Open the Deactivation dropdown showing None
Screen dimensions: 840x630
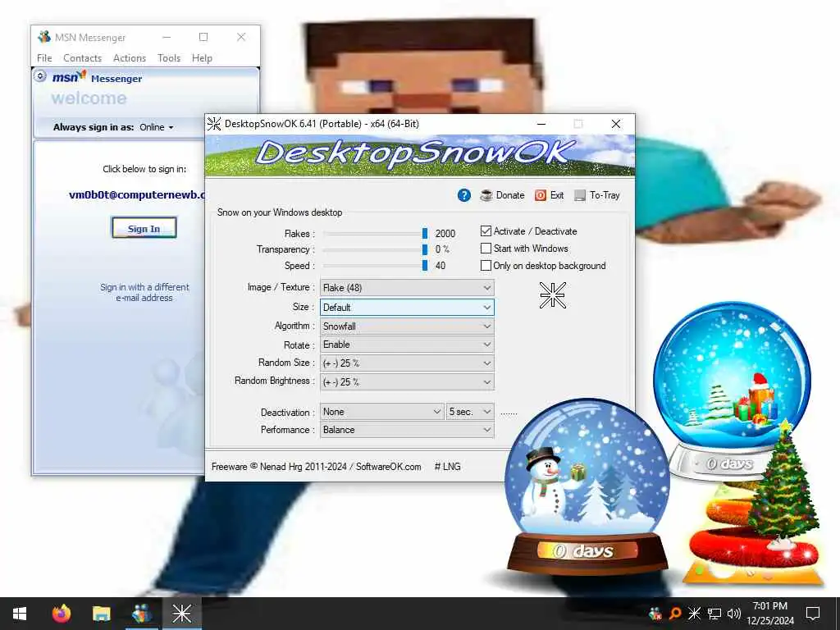(382, 412)
